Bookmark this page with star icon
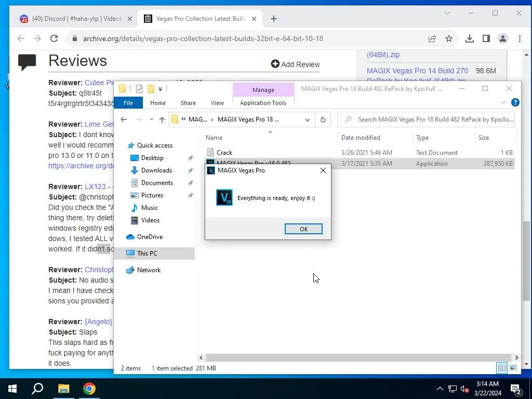The image size is (532, 399). 448,38
